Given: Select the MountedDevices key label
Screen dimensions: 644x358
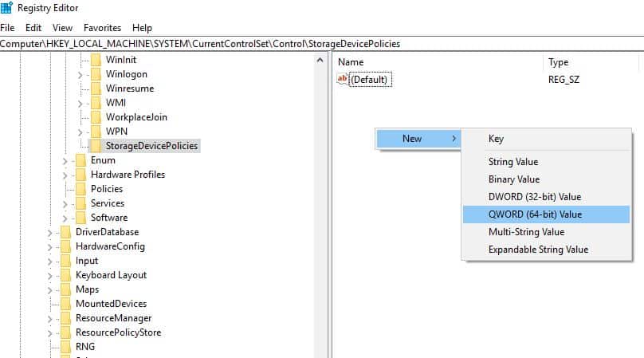Looking at the screenshot, I should [x=112, y=304].
